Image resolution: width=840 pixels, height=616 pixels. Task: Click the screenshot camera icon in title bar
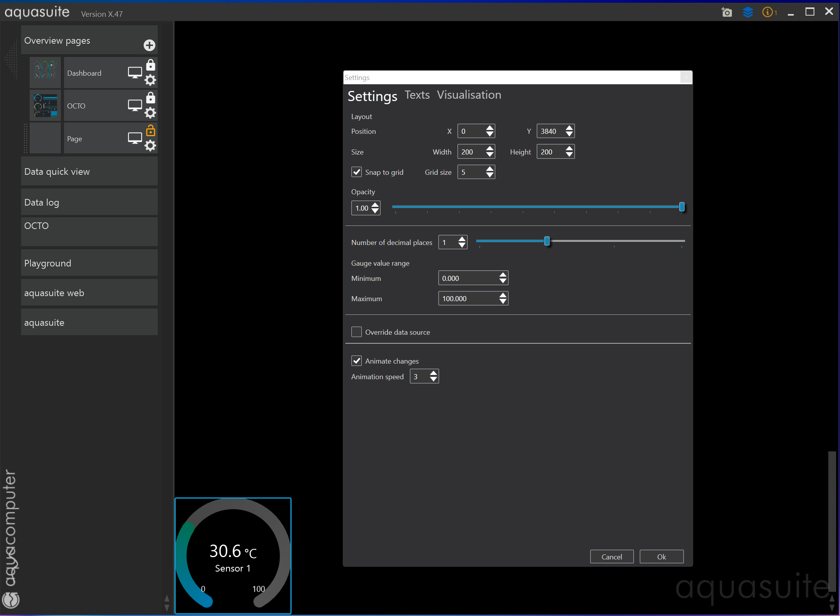click(726, 12)
